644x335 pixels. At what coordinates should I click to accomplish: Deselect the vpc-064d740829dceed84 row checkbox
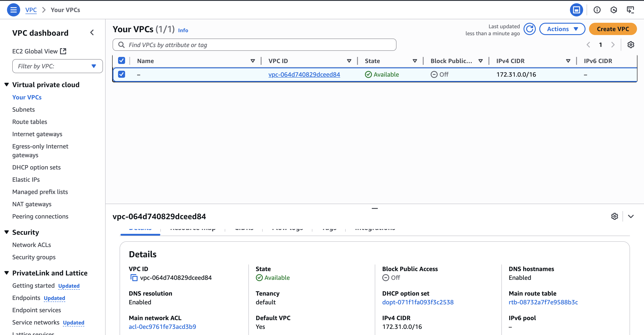pyautogui.click(x=122, y=74)
